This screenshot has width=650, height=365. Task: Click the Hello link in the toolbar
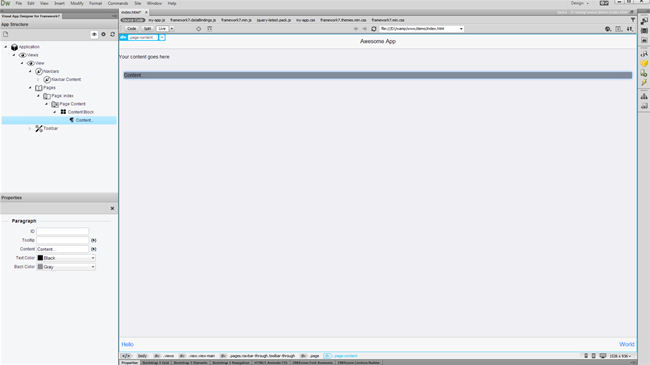[x=128, y=344]
